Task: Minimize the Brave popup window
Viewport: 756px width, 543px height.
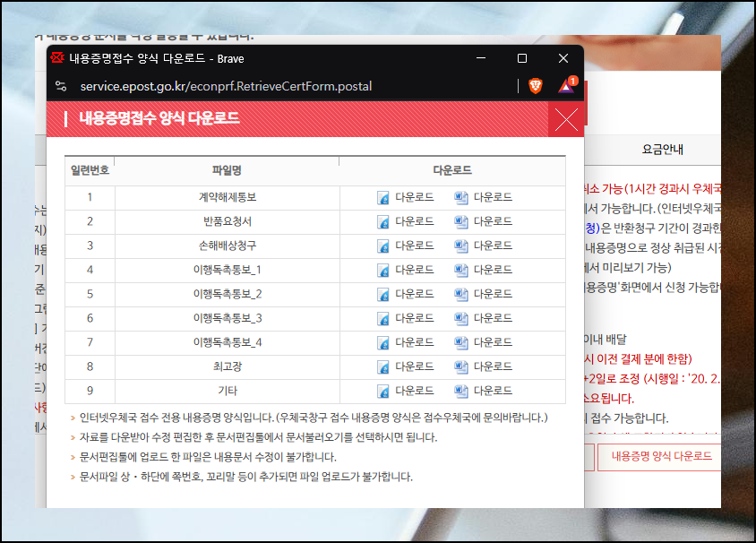Action: coord(481,58)
